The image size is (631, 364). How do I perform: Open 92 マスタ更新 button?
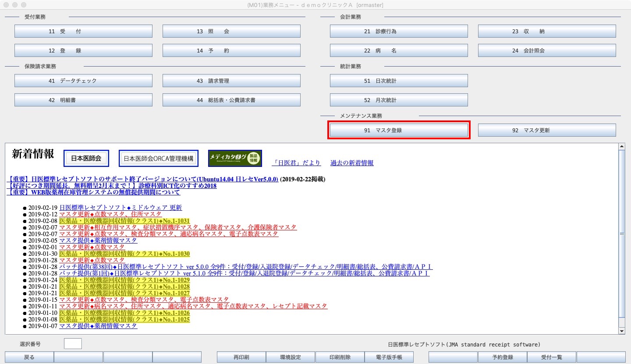point(547,130)
